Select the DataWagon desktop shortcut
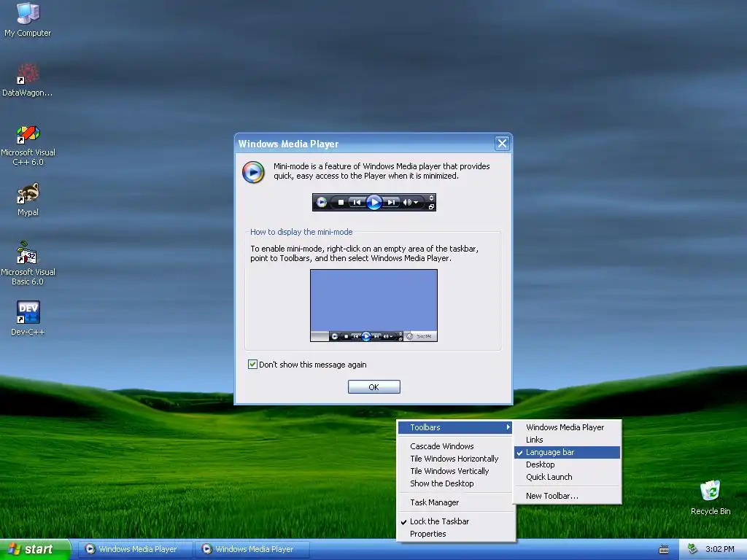The height and width of the screenshot is (560, 747). click(x=28, y=79)
